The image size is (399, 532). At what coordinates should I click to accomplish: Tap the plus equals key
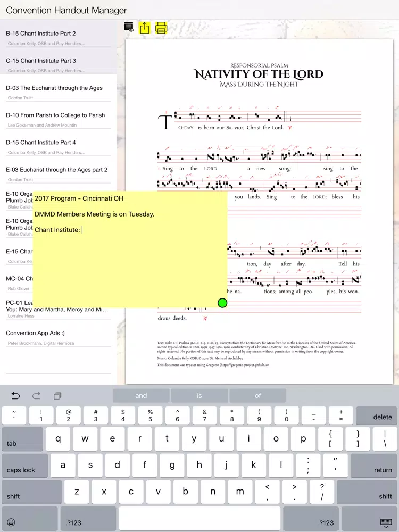point(340,415)
